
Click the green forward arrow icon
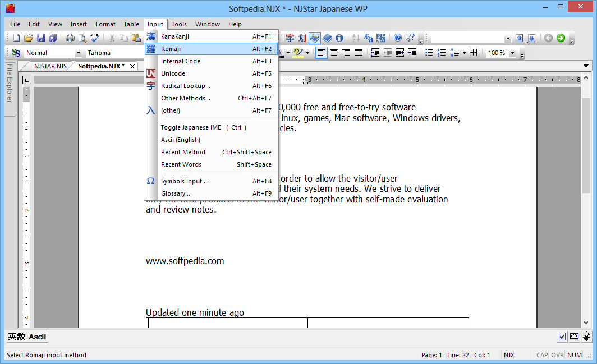pyautogui.click(x=561, y=38)
